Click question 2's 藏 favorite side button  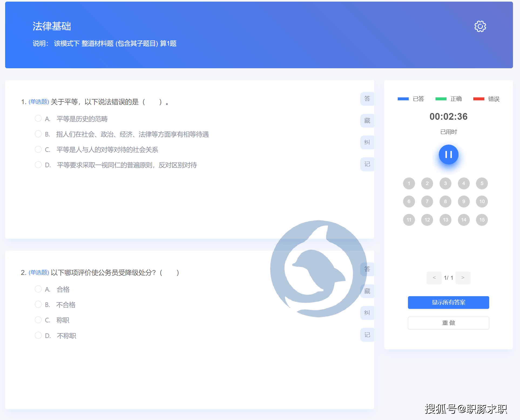tap(367, 291)
